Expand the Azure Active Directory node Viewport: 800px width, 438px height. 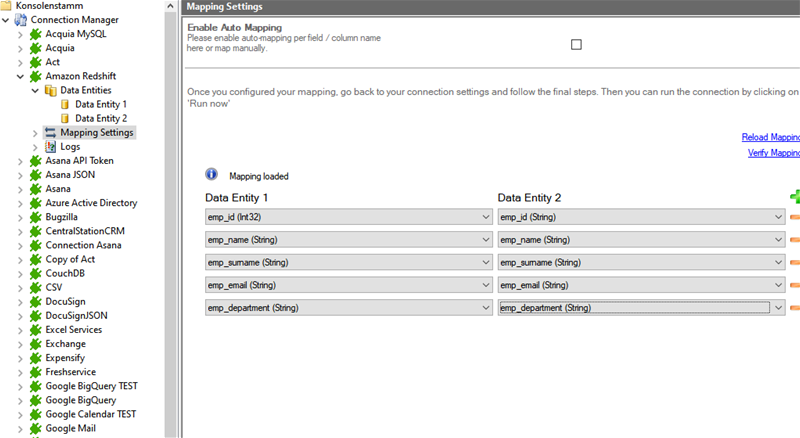[x=20, y=203]
